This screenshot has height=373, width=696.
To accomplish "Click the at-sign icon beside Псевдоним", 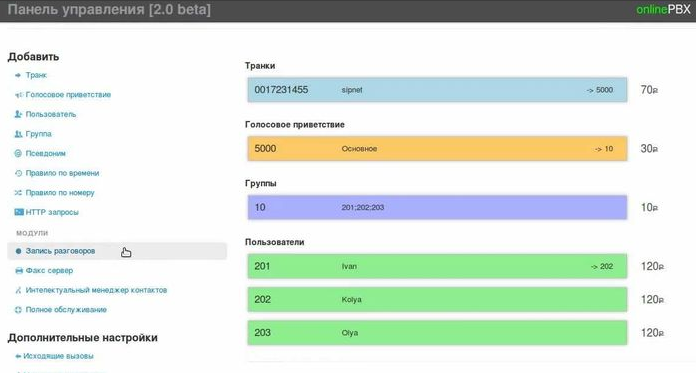I will coord(18,154).
